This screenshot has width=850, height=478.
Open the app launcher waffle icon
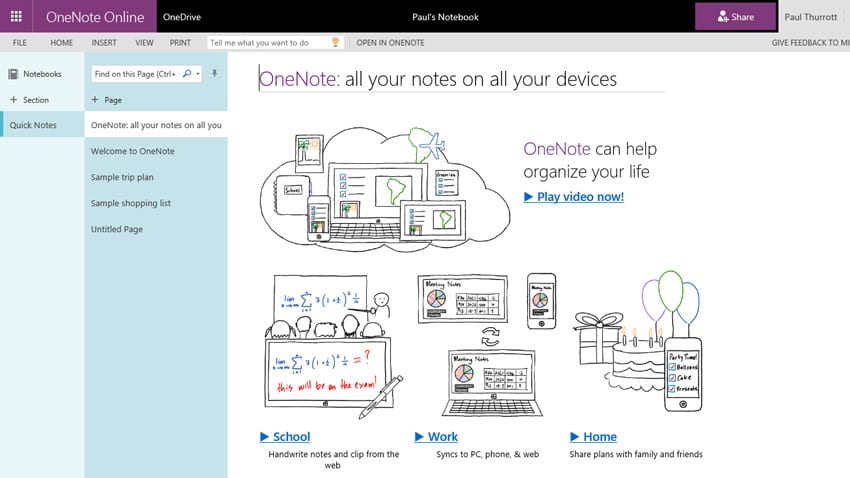pyautogui.click(x=16, y=16)
